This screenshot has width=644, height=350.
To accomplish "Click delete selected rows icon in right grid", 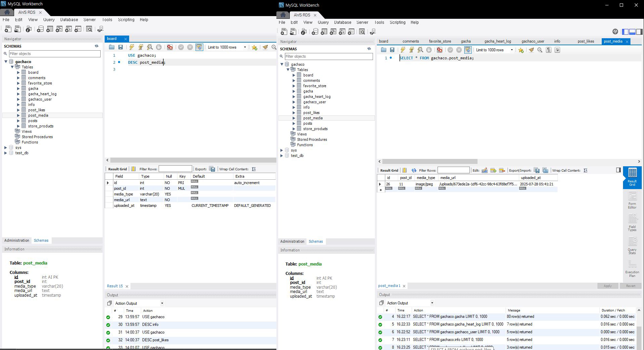I will (x=502, y=170).
